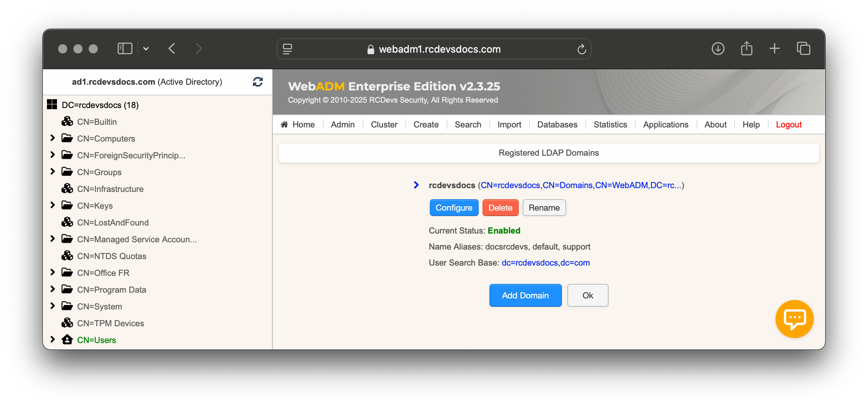Click the Home icon in the menu
The image size is (868, 406).
pos(284,124)
